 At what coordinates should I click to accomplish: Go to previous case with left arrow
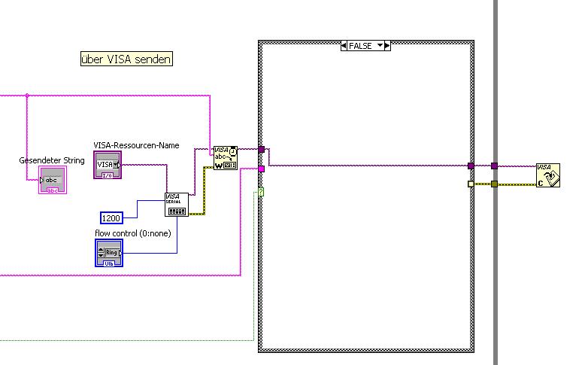pos(344,46)
